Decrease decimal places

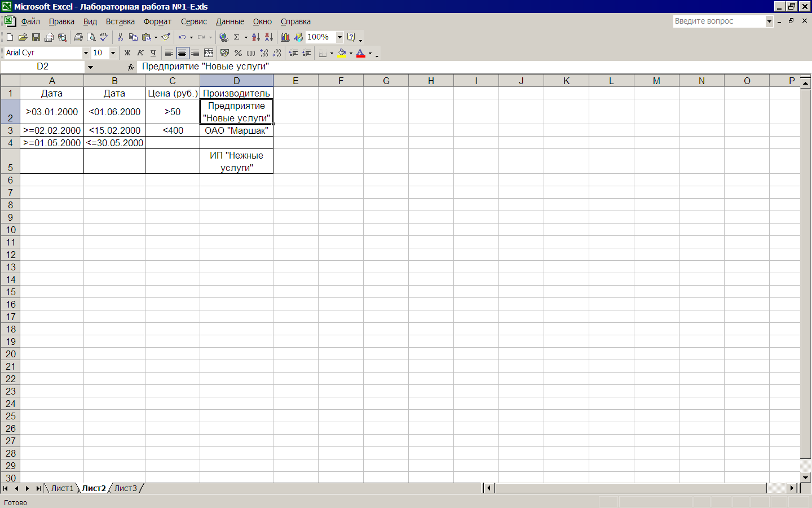277,53
